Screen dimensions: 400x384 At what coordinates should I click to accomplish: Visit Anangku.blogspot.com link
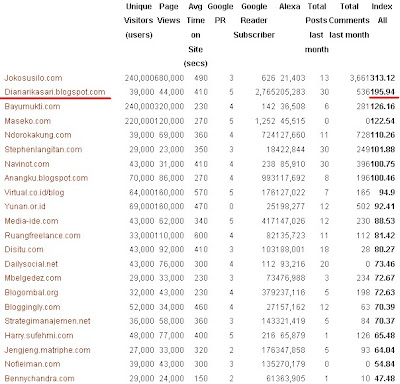tap(46, 178)
